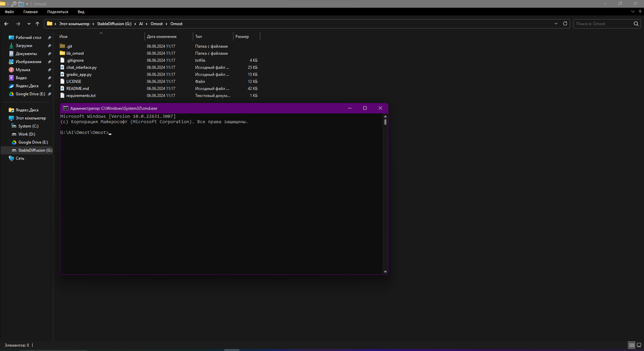The height and width of the screenshot is (351, 644).
Task: Select StableDiffusion (G:) in the navigation tree
Action: pos(35,150)
